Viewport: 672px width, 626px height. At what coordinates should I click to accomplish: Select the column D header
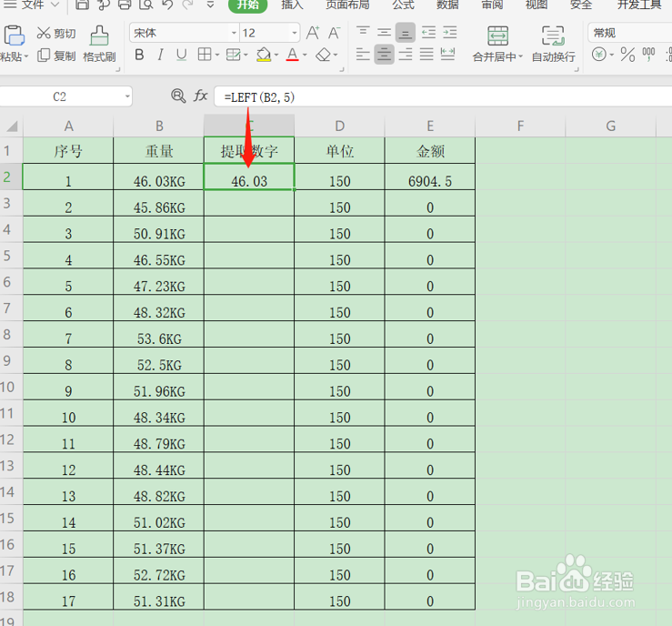pyautogui.click(x=340, y=126)
